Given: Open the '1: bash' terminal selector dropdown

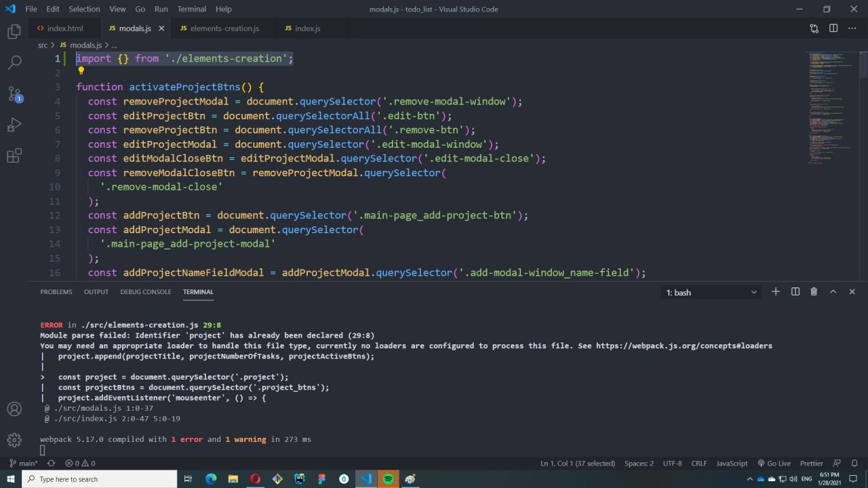Looking at the screenshot, I should tap(711, 292).
